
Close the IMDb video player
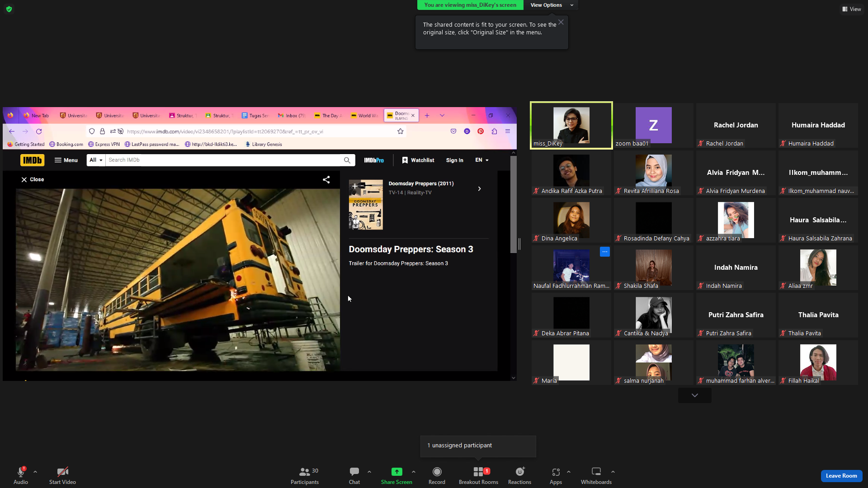[x=33, y=179]
